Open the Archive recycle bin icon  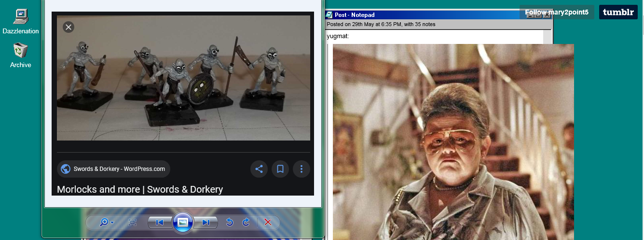pyautogui.click(x=21, y=55)
